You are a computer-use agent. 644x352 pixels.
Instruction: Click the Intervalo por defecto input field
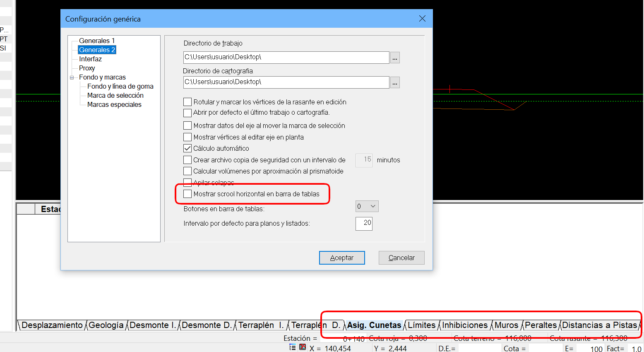click(364, 223)
